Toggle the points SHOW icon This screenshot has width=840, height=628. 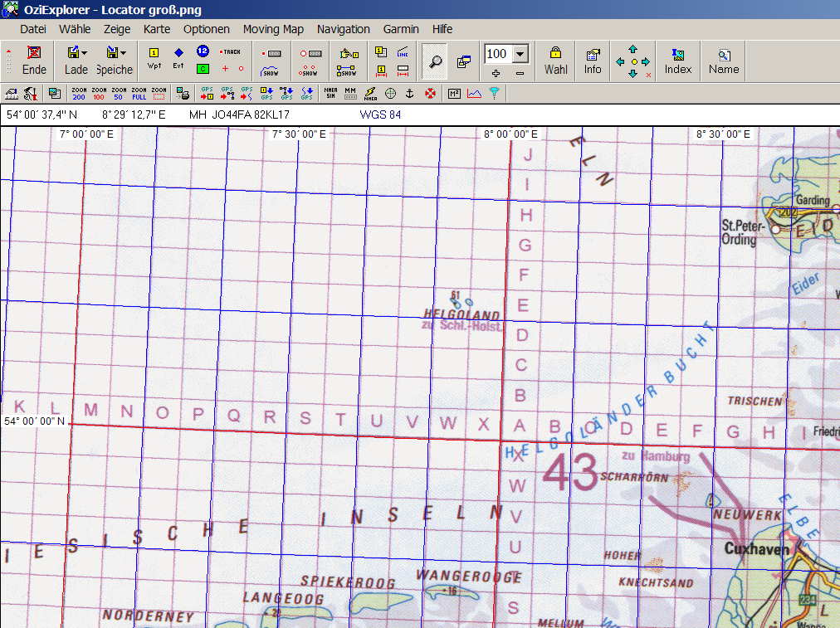pyautogui.click(x=309, y=71)
